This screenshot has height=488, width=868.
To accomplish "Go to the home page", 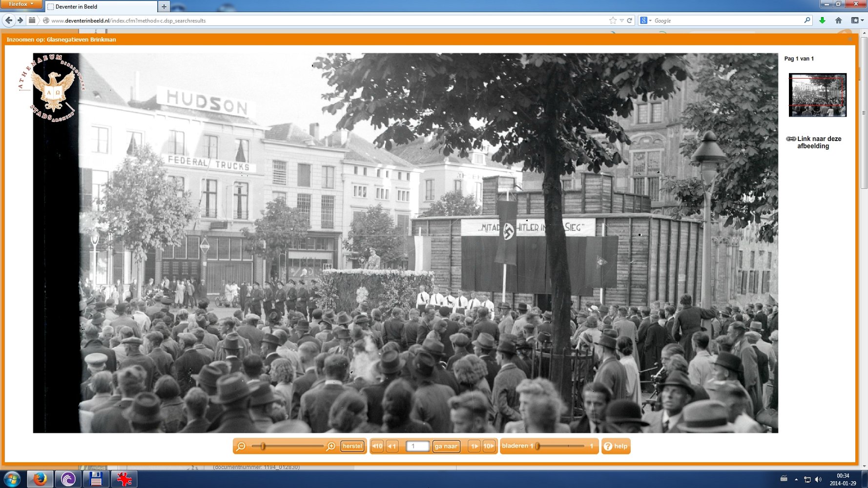I will [839, 20].
